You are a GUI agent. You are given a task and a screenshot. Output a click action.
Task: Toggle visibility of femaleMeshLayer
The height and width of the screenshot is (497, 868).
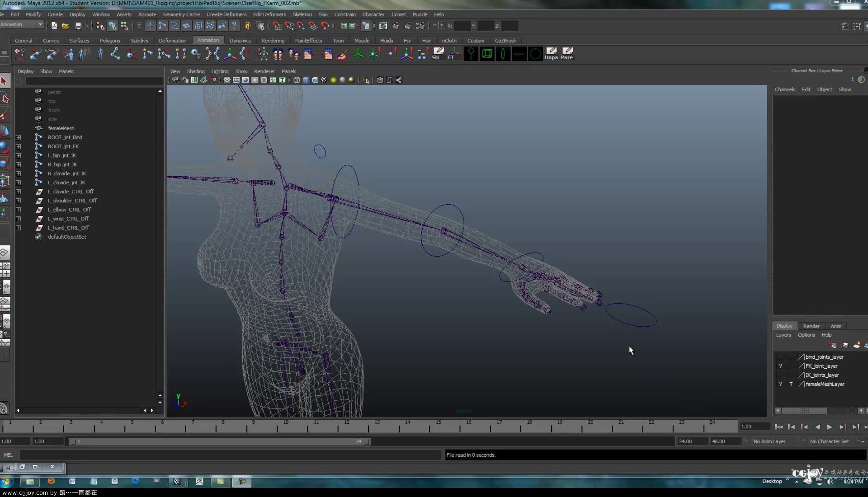(x=780, y=384)
